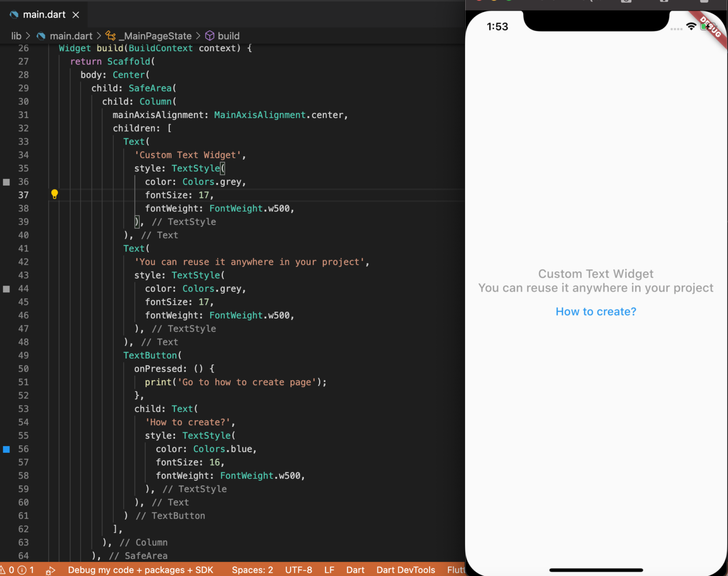
Task: Select the main.dart tab
Action: coord(44,15)
